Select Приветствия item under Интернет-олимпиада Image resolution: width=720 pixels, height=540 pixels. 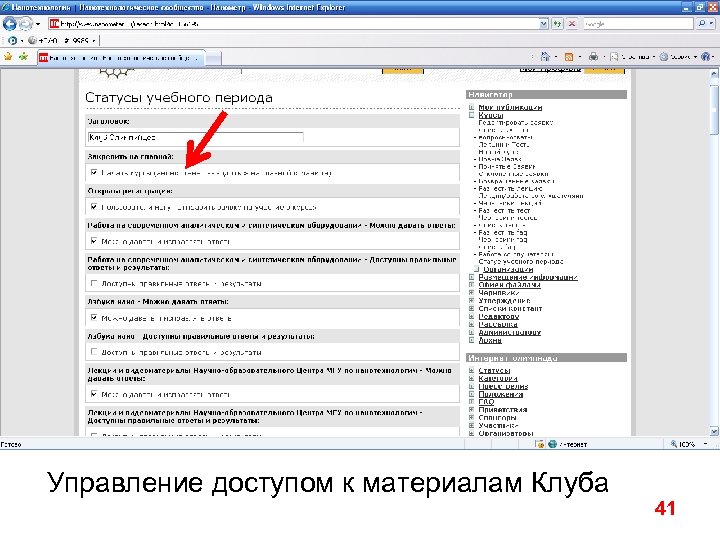tap(502, 410)
